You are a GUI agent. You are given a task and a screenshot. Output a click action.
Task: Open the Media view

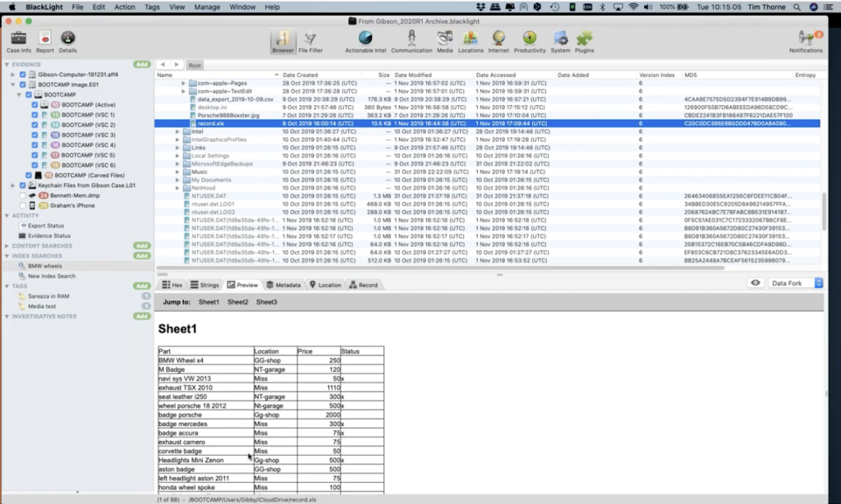[x=444, y=42]
